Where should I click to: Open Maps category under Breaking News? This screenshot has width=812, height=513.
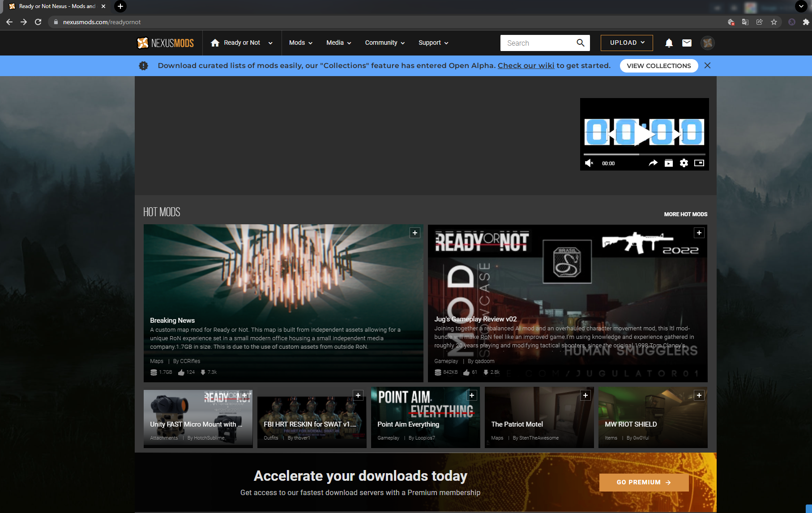tap(157, 361)
